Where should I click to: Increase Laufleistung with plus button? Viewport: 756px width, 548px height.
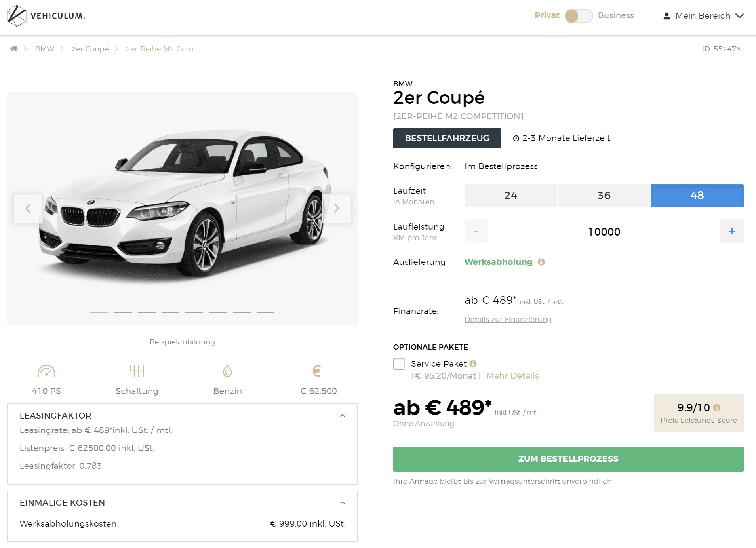click(732, 232)
